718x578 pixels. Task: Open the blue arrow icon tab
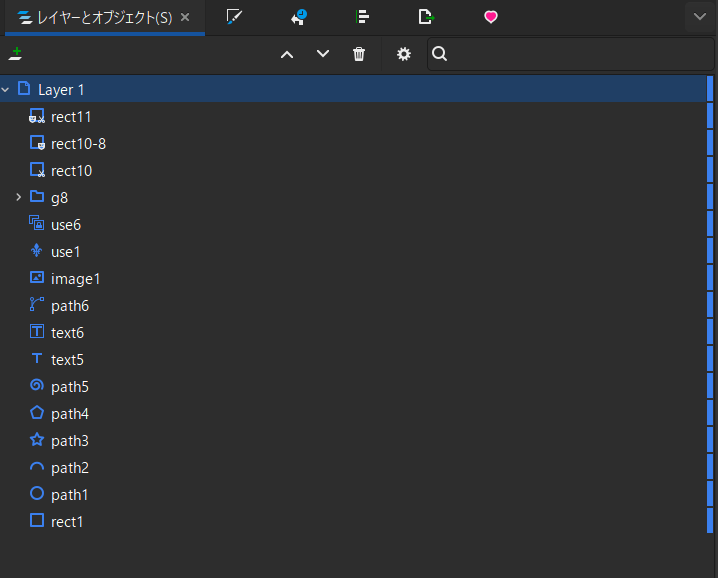(x=299, y=17)
